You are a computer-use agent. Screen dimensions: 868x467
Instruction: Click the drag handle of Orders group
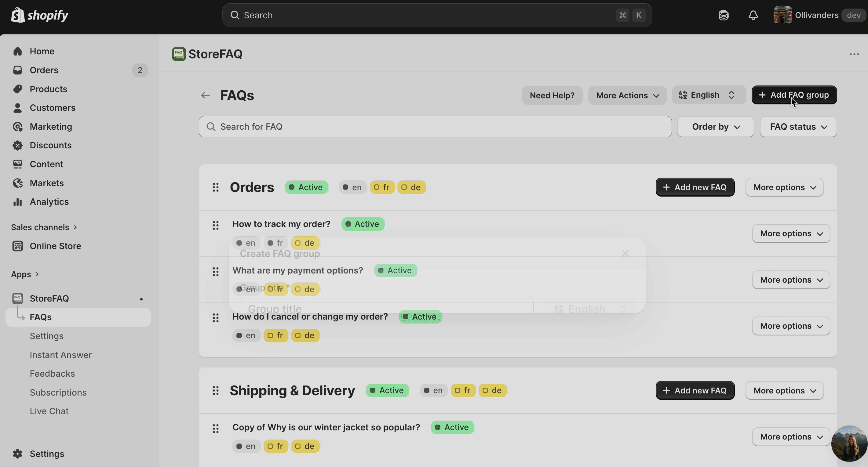[216, 187]
